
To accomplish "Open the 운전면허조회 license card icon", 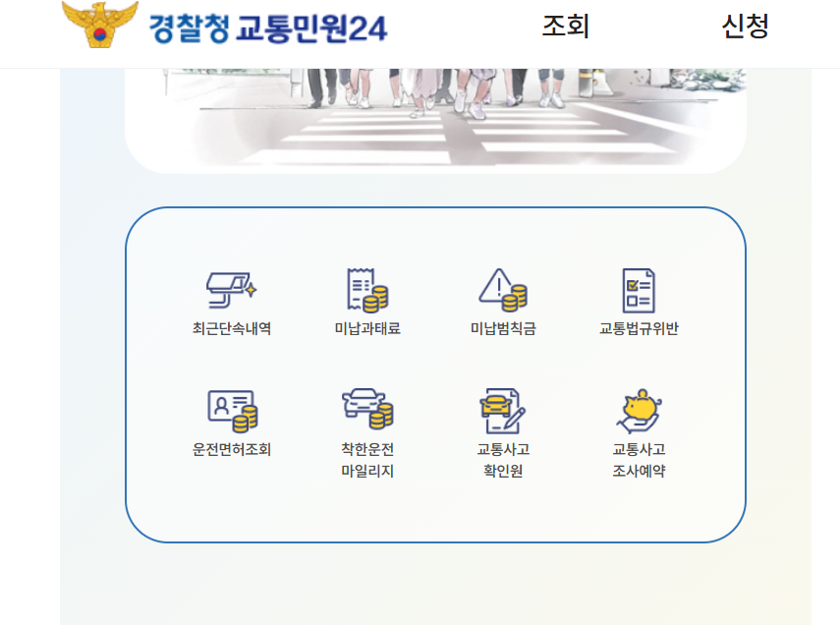I will [233, 411].
